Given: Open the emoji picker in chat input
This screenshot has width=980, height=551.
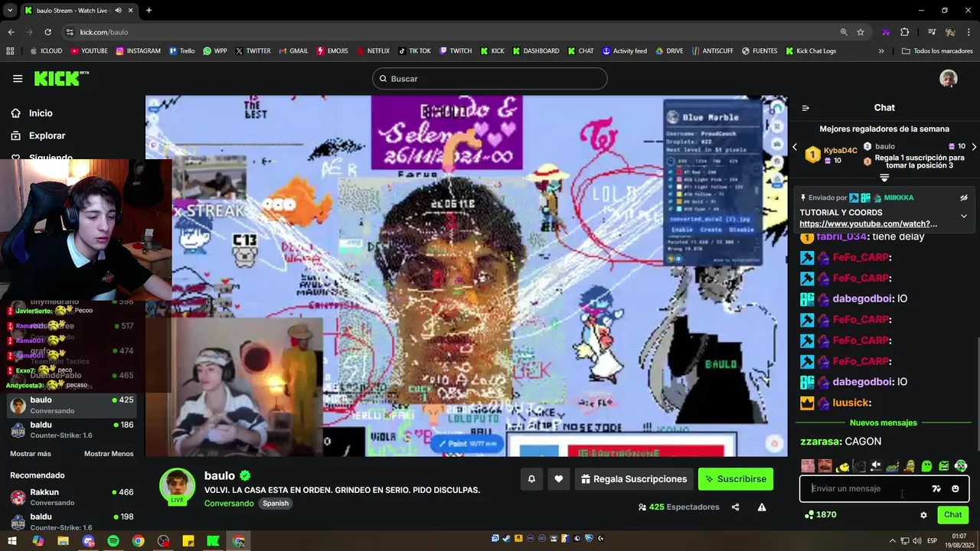Looking at the screenshot, I should coord(955,488).
